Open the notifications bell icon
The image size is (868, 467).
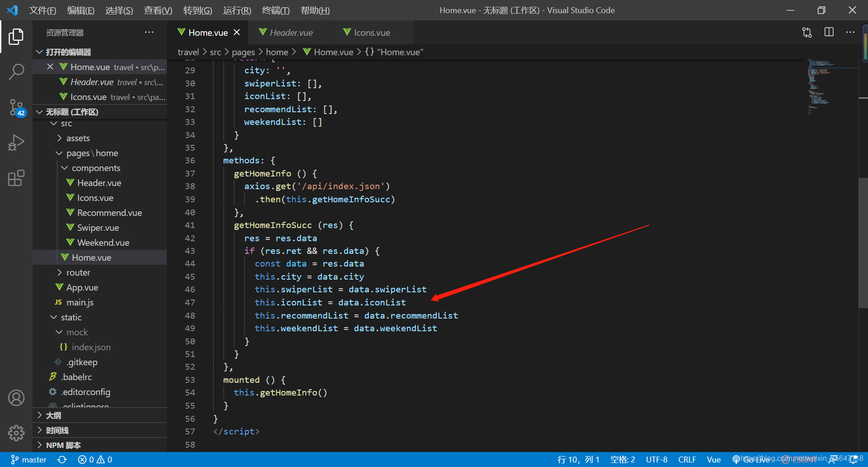point(853,460)
